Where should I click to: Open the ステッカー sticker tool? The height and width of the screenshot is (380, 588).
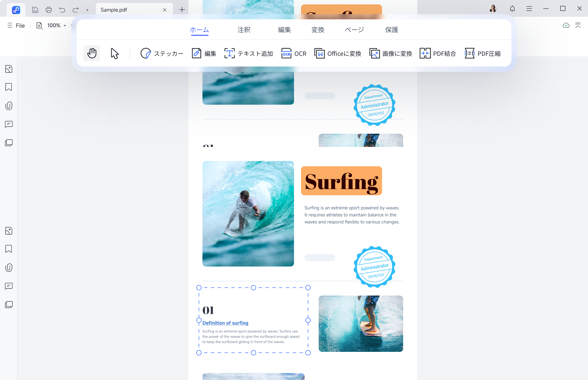162,53
